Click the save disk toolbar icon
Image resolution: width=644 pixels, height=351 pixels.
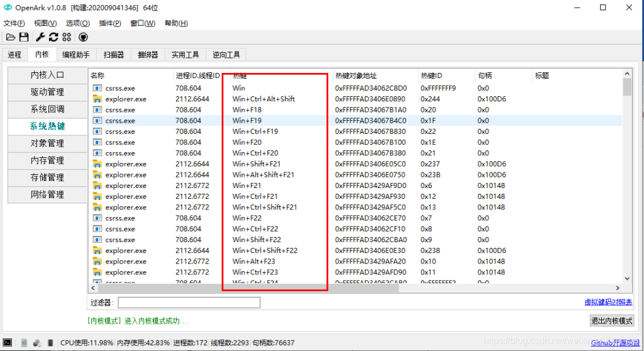point(24,37)
